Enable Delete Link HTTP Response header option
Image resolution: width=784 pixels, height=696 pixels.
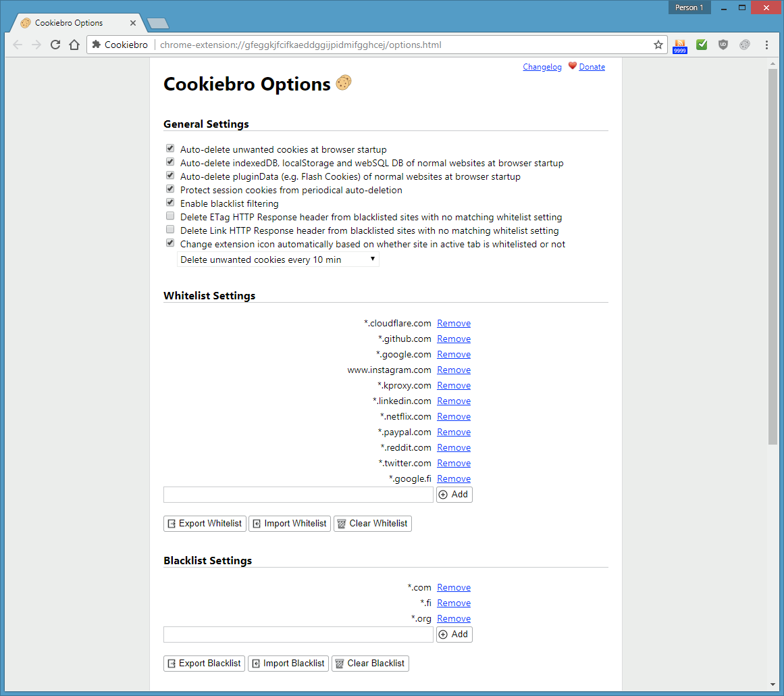click(170, 230)
